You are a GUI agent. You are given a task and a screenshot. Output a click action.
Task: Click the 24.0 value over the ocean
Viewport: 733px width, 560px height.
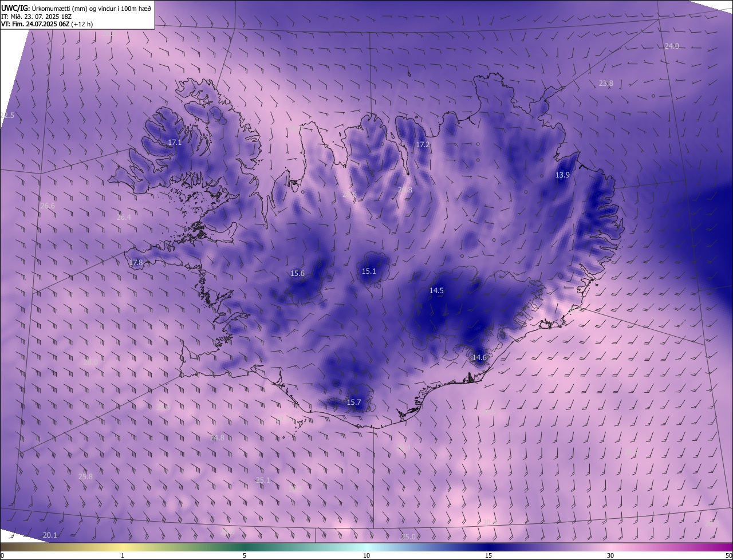click(x=672, y=46)
